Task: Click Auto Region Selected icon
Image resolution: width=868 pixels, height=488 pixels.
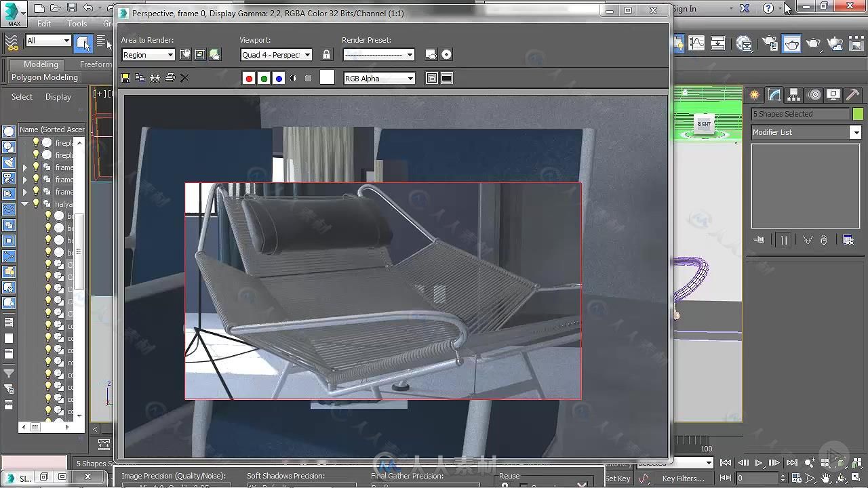Action: 200,54
